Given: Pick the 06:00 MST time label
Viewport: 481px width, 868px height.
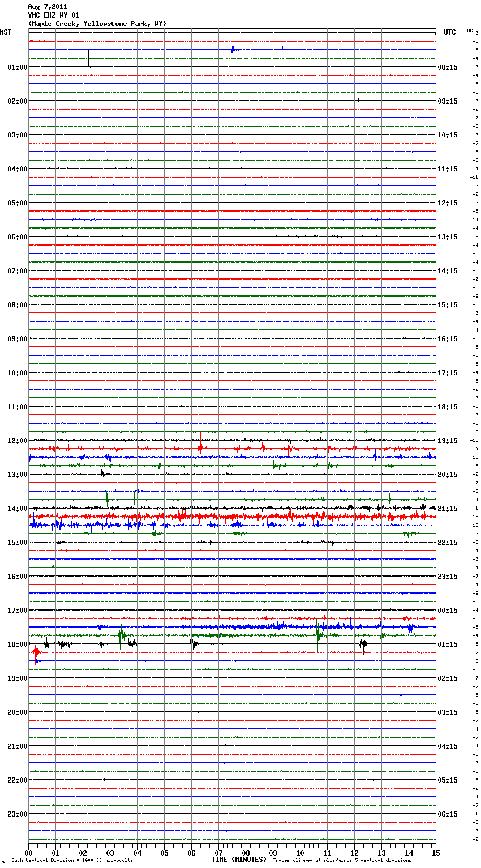Looking at the screenshot, I should (18, 237).
